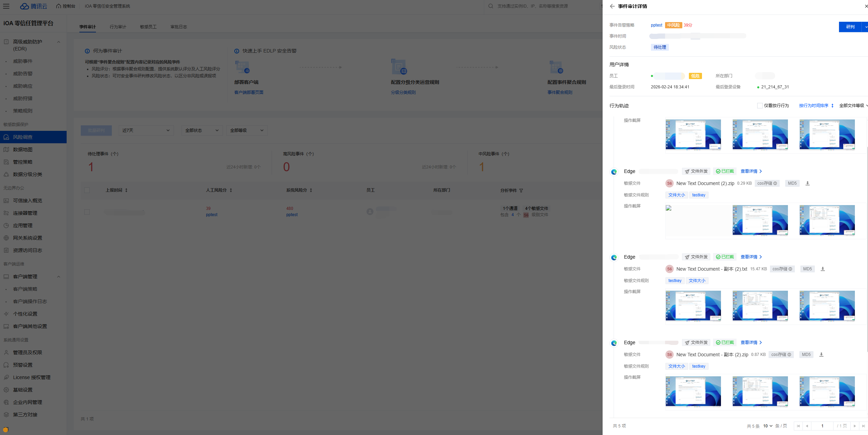Click the first screenshot thumbnail under 行为轨迹
The image size is (868, 435).
point(693,135)
